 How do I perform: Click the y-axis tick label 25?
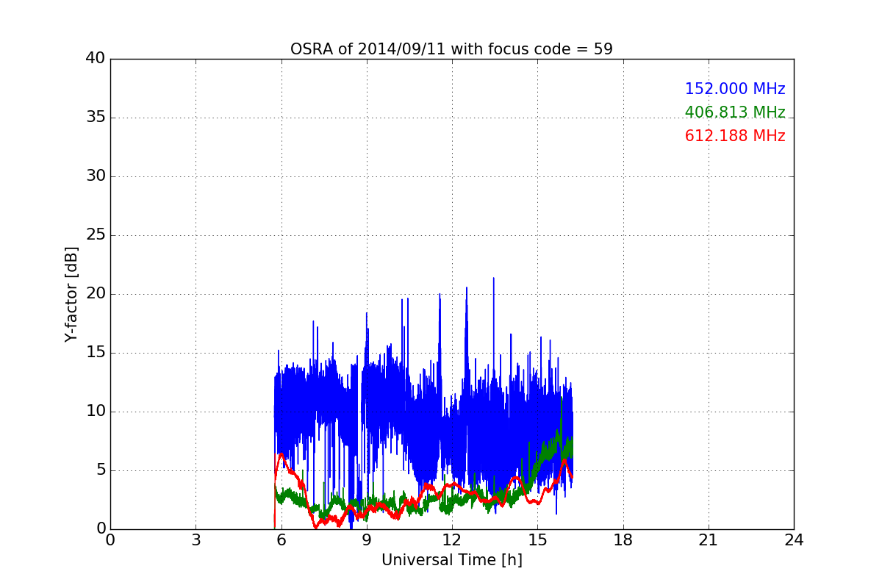tap(96, 235)
